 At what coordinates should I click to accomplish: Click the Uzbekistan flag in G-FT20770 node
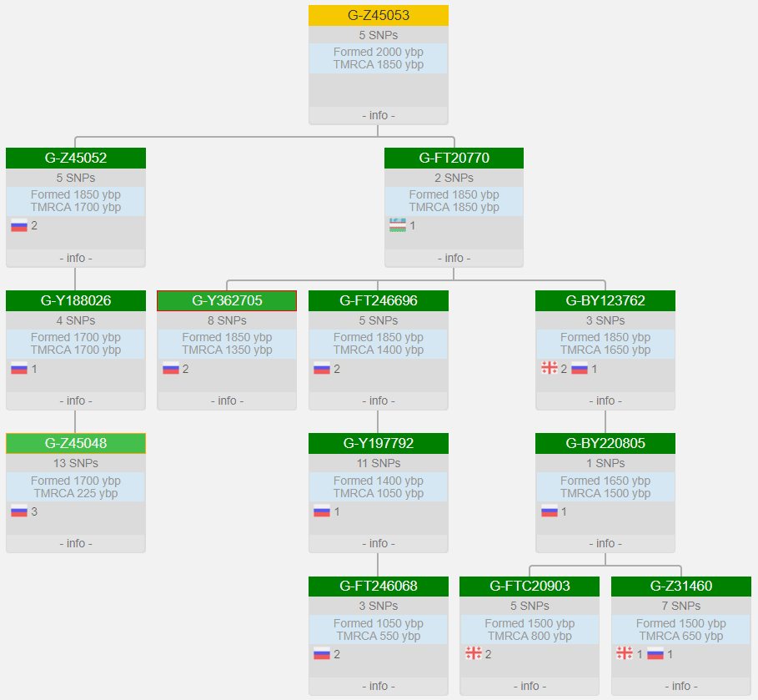click(398, 225)
